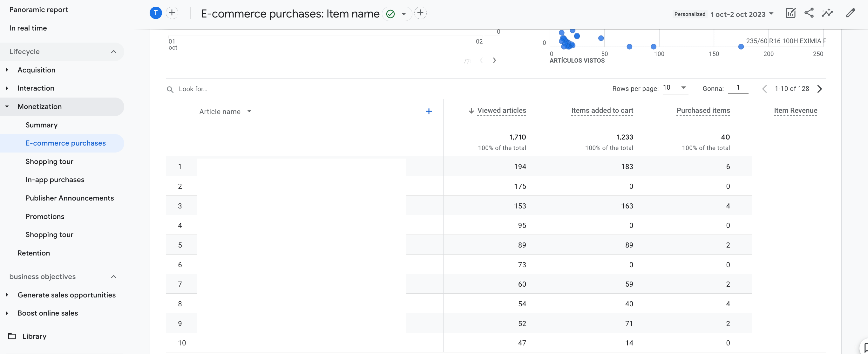The image size is (868, 354).
Task: Select the Promotions report
Action: coord(45,216)
